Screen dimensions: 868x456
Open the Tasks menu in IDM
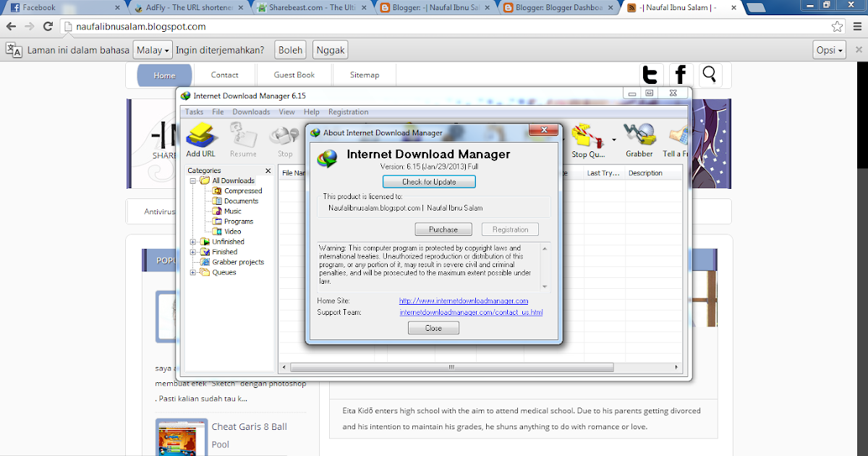pyautogui.click(x=194, y=111)
